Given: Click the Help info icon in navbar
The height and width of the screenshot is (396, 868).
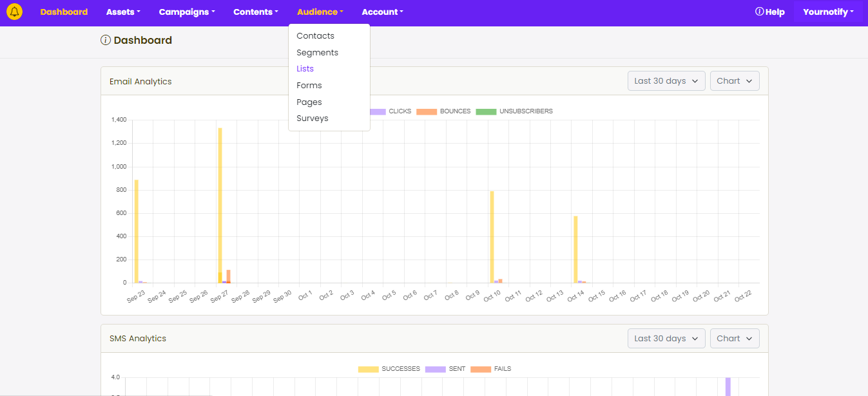Looking at the screenshot, I should point(759,12).
